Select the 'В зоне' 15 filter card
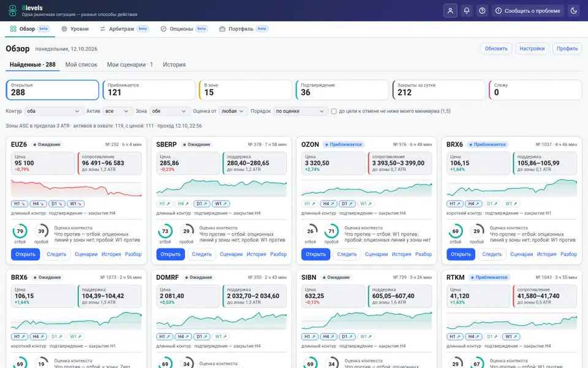Image resolution: width=588 pixels, height=368 pixels. click(x=246, y=90)
